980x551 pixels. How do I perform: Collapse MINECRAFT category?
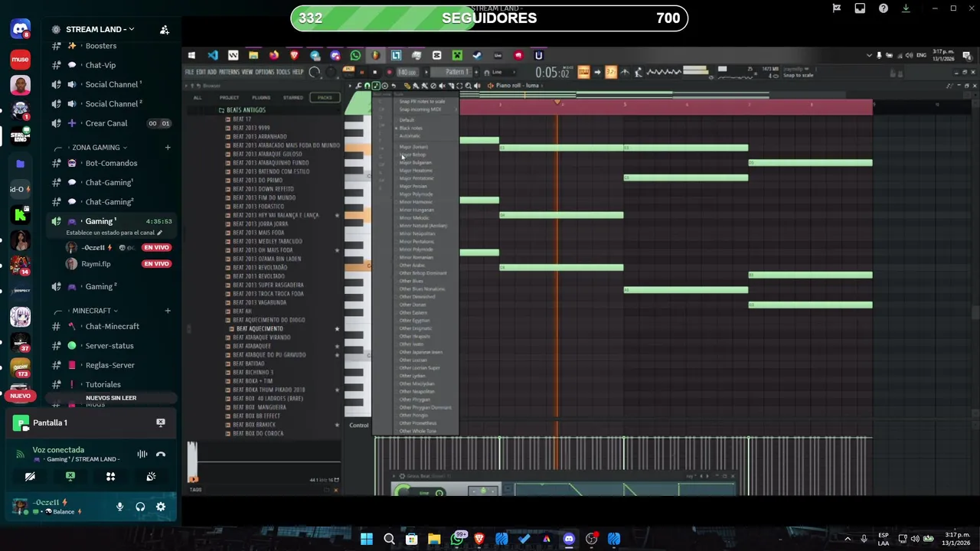(95, 311)
